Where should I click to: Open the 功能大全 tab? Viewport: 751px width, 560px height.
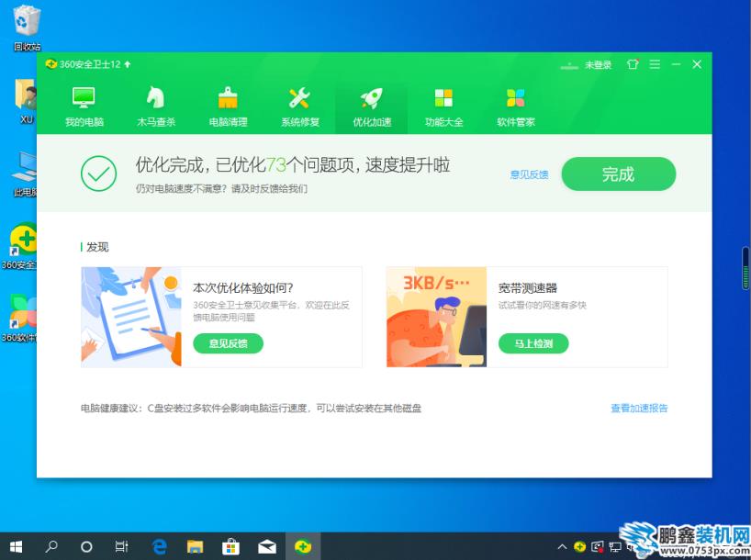[x=443, y=107]
